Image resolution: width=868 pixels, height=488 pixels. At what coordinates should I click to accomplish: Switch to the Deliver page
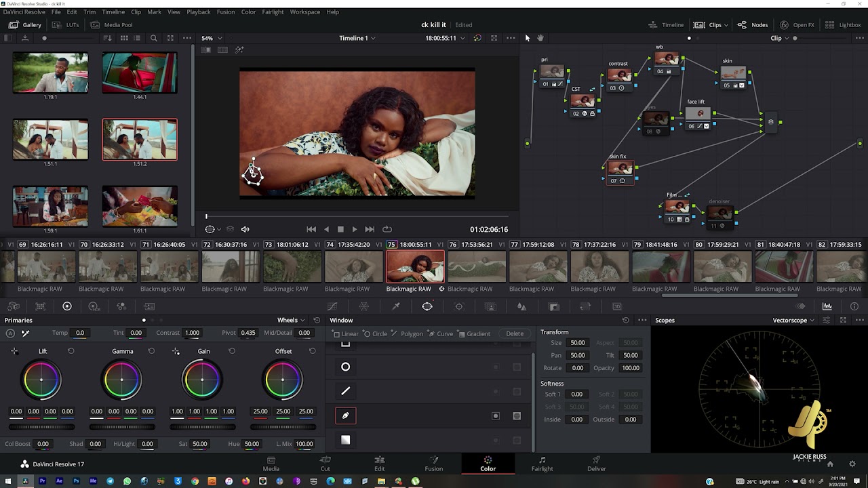pyautogui.click(x=597, y=464)
